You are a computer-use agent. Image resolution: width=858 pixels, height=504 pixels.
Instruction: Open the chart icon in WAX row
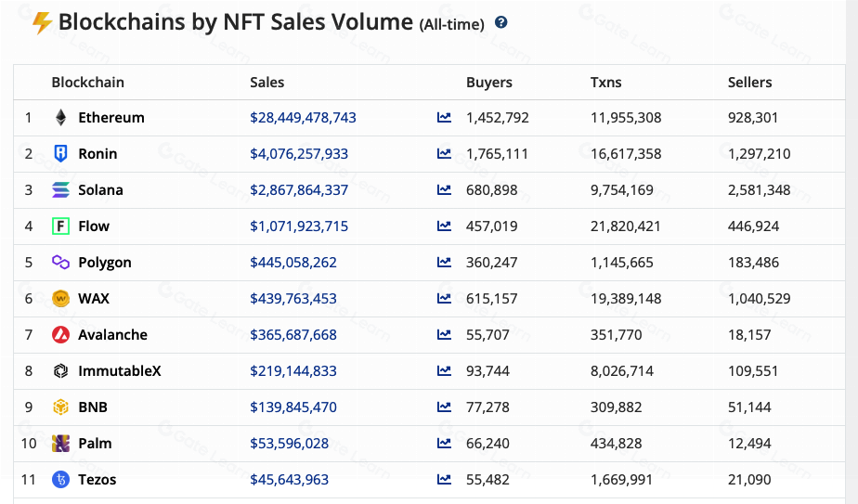click(444, 298)
